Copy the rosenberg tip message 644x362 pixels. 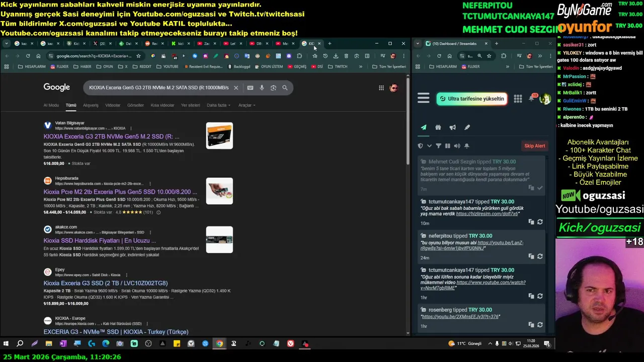click(x=531, y=326)
